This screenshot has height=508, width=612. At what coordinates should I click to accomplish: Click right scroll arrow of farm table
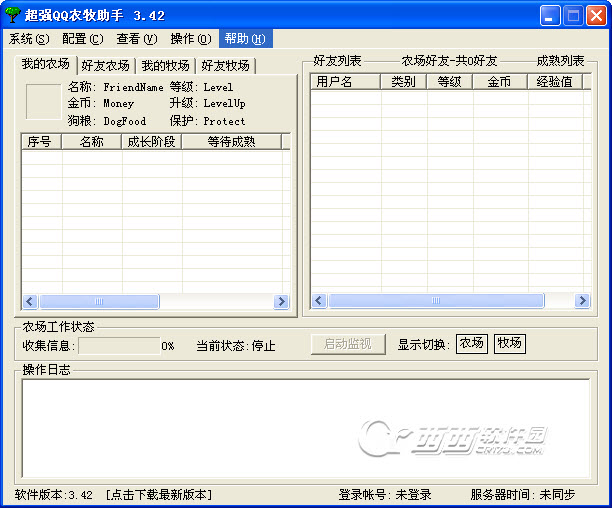pyautogui.click(x=281, y=302)
